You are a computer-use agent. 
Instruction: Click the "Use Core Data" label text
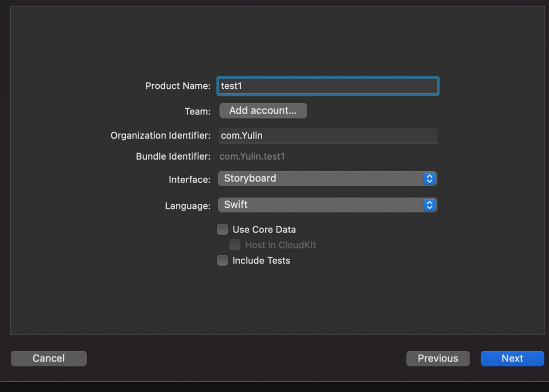[x=264, y=230]
